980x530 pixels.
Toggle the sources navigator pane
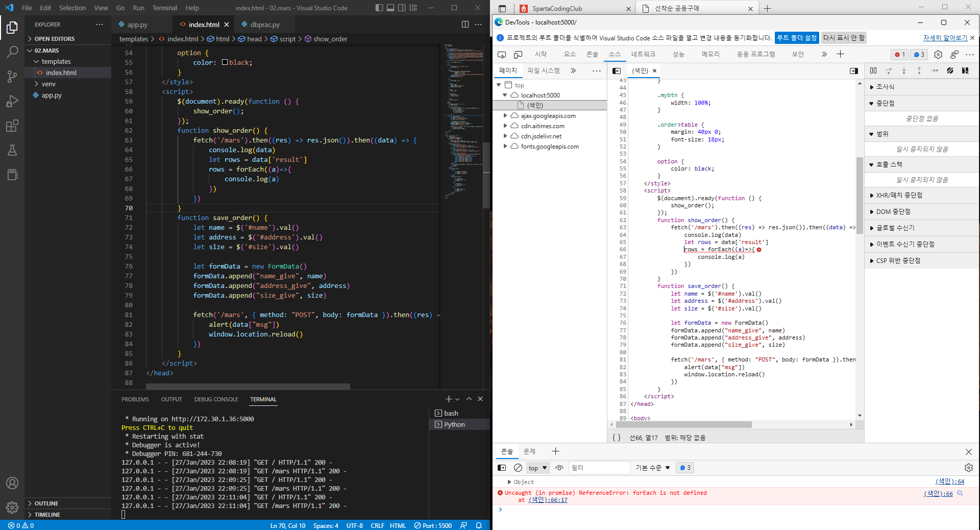tap(617, 71)
